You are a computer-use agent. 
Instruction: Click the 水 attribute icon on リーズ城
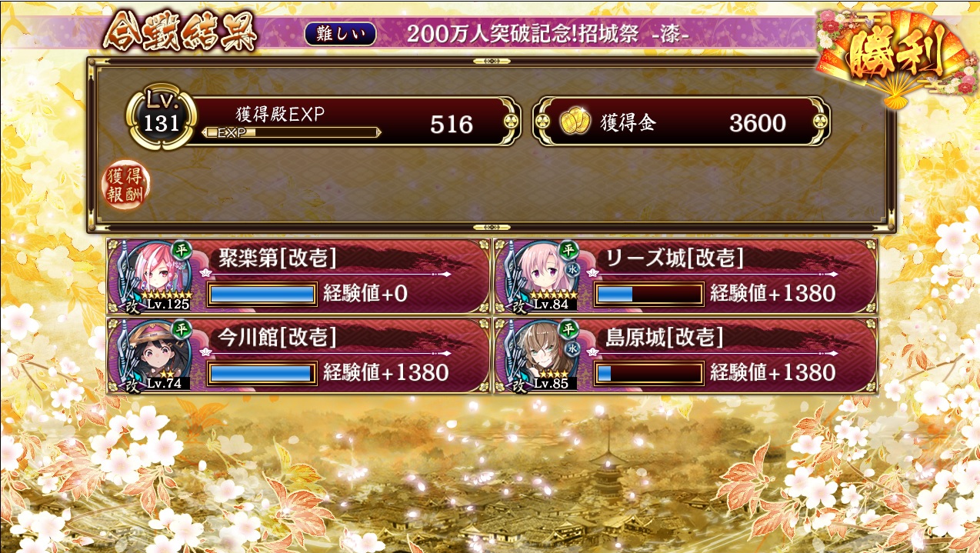click(x=572, y=269)
